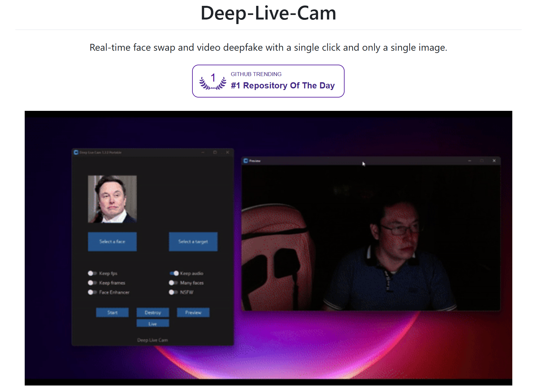Open the Preview
Viewport: 537px width, 392px height.
point(193,312)
